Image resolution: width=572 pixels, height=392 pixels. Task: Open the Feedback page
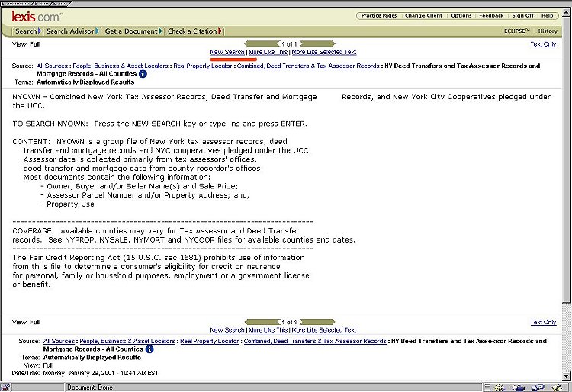491,16
